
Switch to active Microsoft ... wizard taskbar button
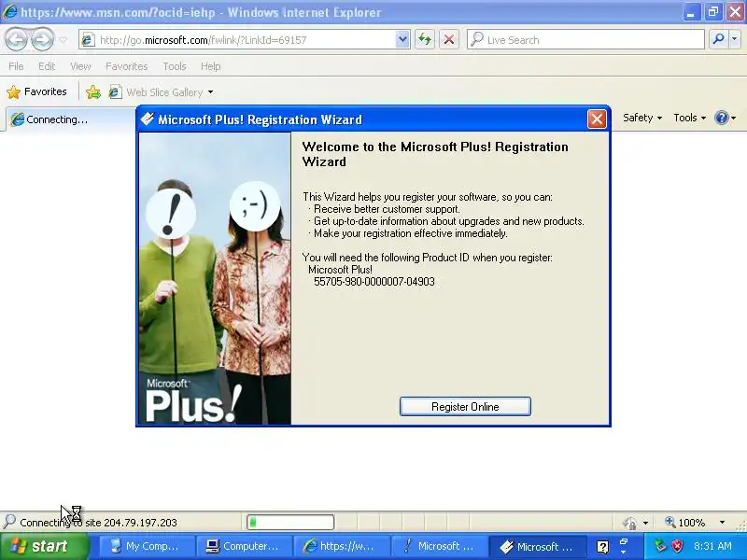(538, 546)
